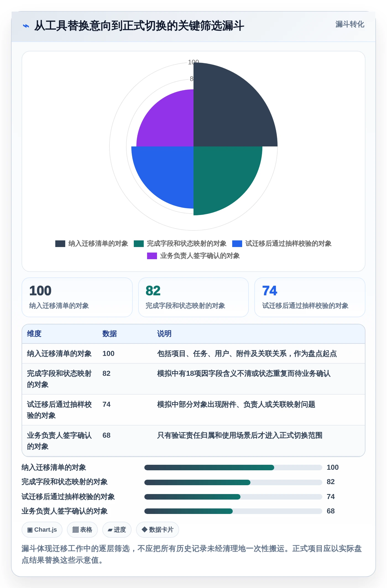Click table cell 试迁移后通过抽样校验的对象
The width and height of the screenshot is (387, 588).
pyautogui.click(x=59, y=410)
